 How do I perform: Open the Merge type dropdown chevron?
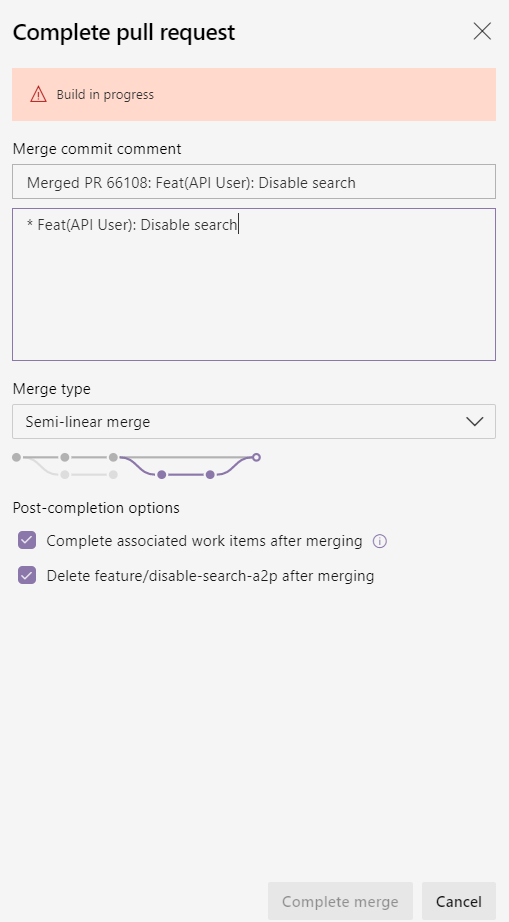click(x=474, y=421)
